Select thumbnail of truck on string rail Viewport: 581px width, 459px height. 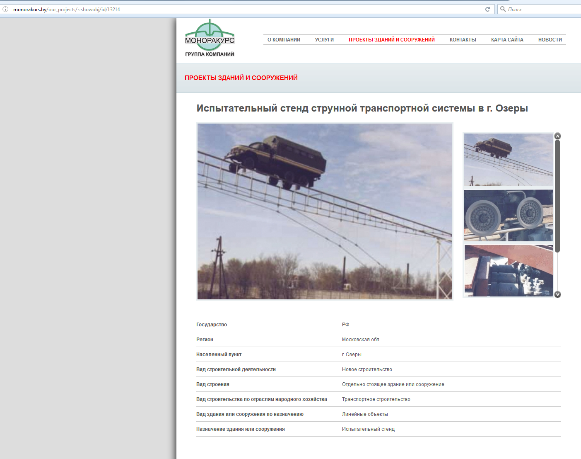point(508,160)
